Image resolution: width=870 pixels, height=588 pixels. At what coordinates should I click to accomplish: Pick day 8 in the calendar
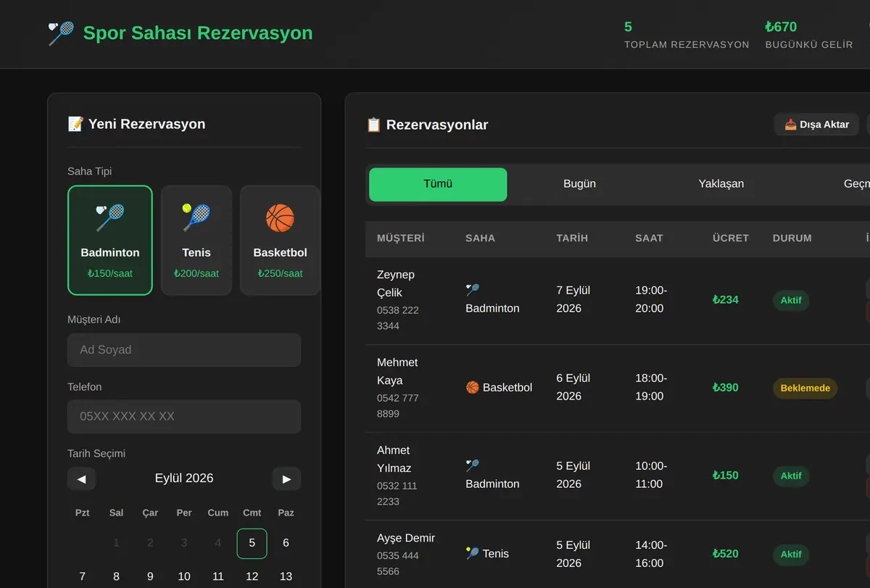[116, 576]
